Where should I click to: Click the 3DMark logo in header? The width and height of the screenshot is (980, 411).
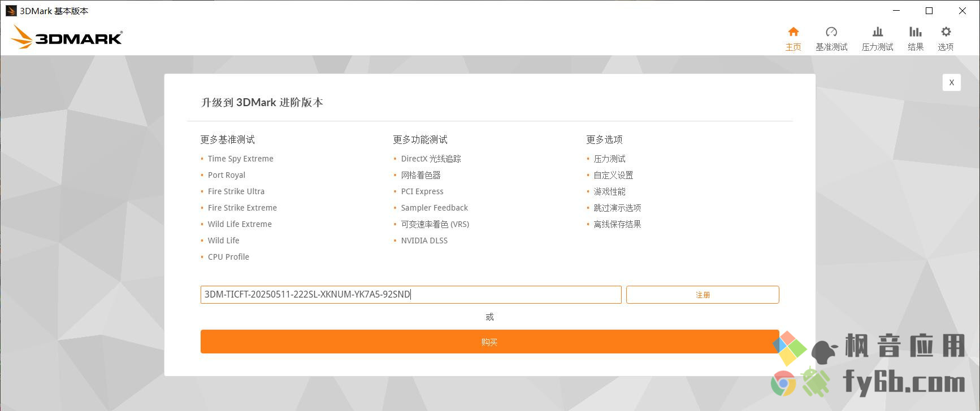[x=67, y=37]
